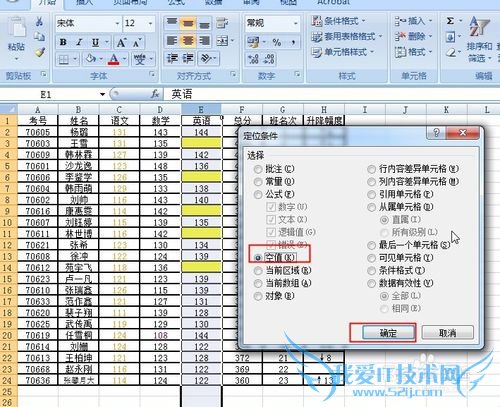Increase indent in alignment group
500x407 pixels.
click(x=188, y=59)
